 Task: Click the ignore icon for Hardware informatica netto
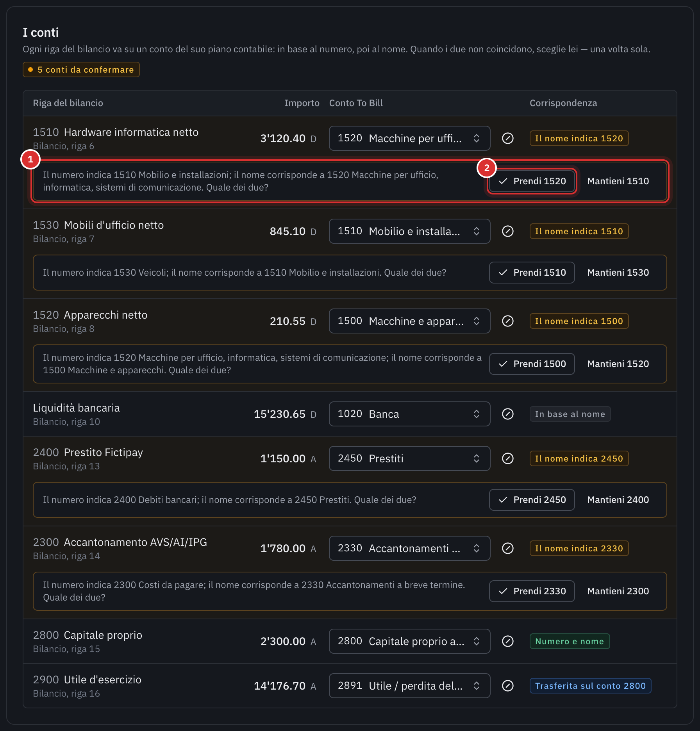(x=507, y=138)
